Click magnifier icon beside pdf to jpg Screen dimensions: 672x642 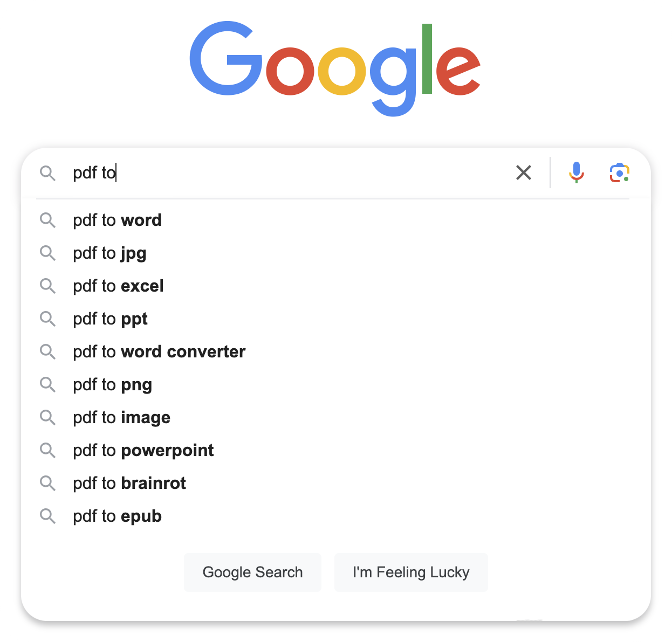click(48, 253)
